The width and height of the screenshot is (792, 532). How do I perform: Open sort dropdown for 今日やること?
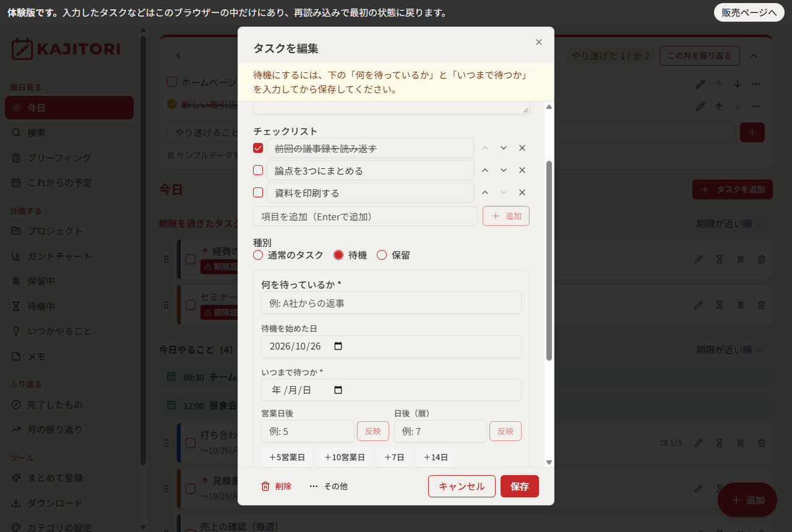(730, 350)
